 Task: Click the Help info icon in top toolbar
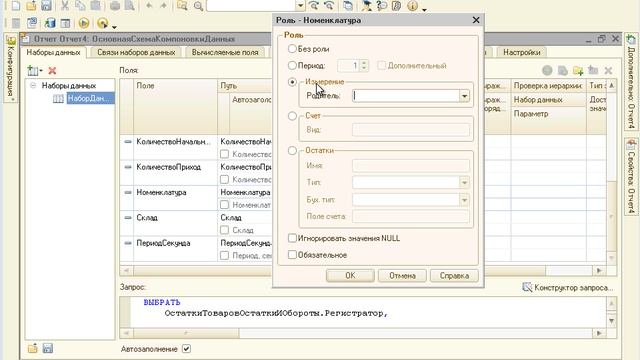click(413, 6)
